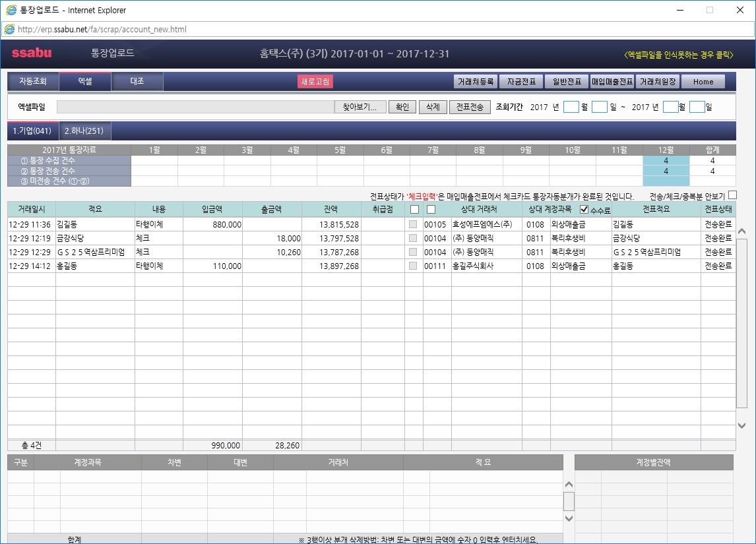Switch to the 자동조회 tab

[33, 81]
